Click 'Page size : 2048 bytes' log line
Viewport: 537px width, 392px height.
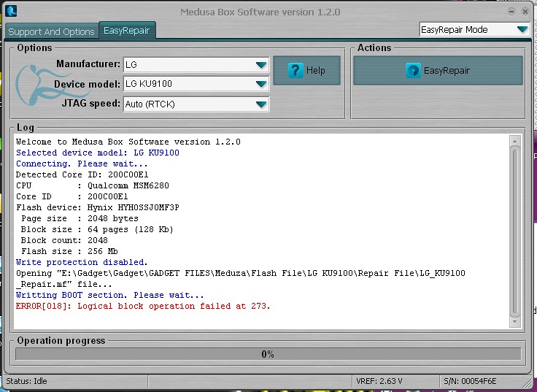(x=80, y=218)
